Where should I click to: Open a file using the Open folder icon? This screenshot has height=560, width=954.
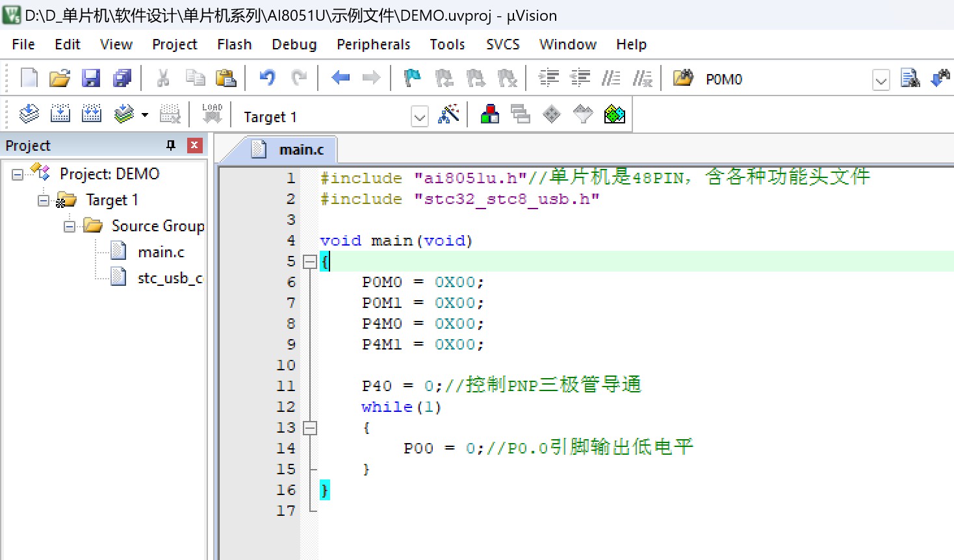[60, 79]
